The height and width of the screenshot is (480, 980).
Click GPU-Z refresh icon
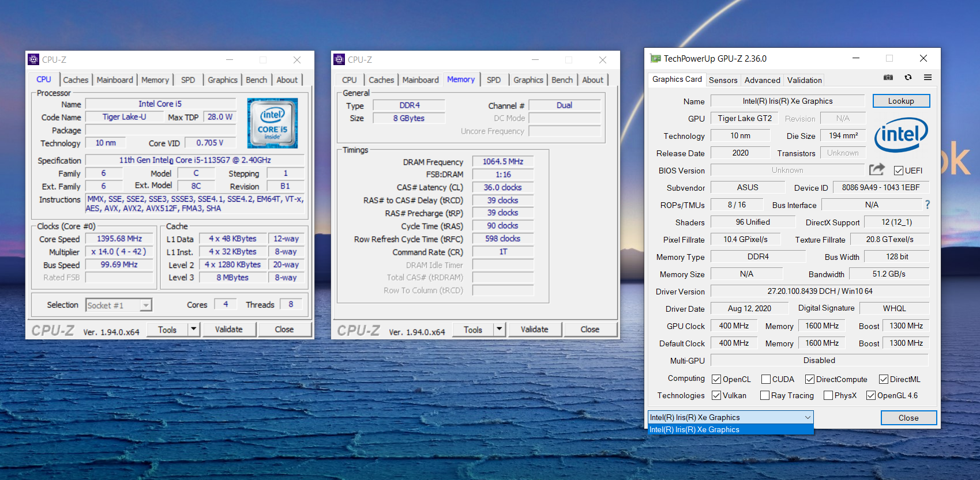[908, 77]
